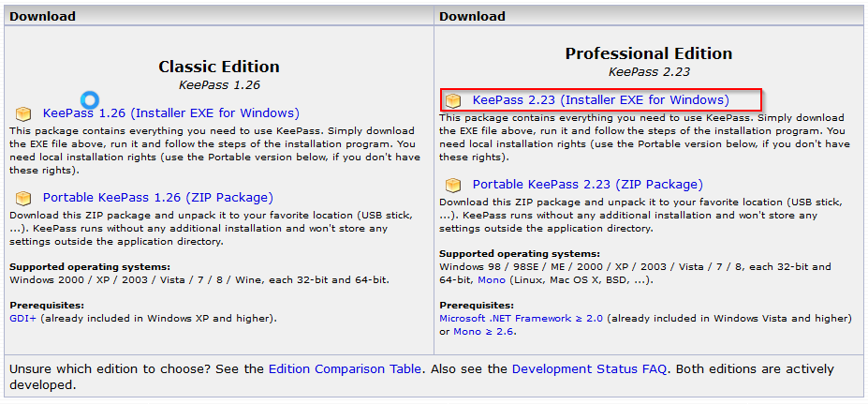Download KeePass 2.23 Installer EXE for Windows
Image resolution: width=868 pixels, height=405 pixels.
click(x=600, y=99)
